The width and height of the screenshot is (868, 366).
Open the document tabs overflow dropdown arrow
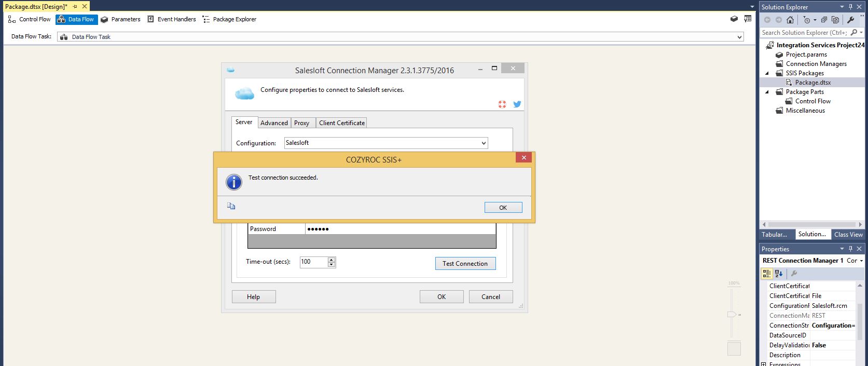[752, 7]
